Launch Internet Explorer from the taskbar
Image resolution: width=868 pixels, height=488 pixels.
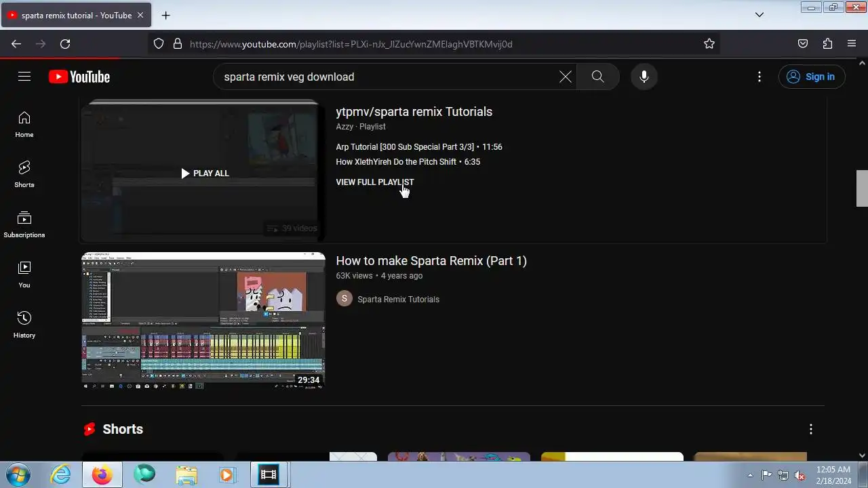pyautogui.click(x=60, y=475)
